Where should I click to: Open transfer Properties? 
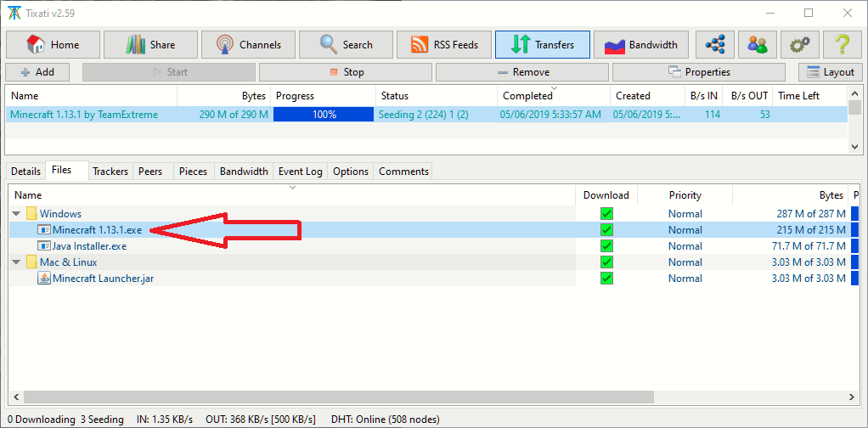point(699,72)
